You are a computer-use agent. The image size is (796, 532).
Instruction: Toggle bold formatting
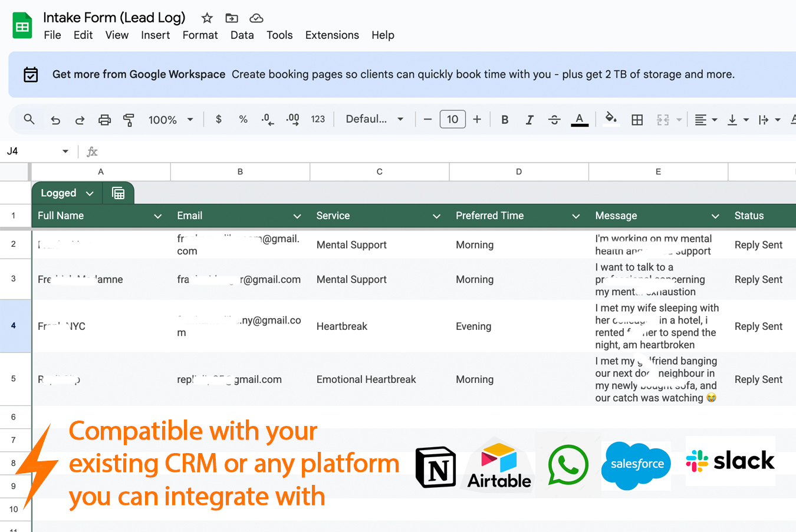coord(505,120)
